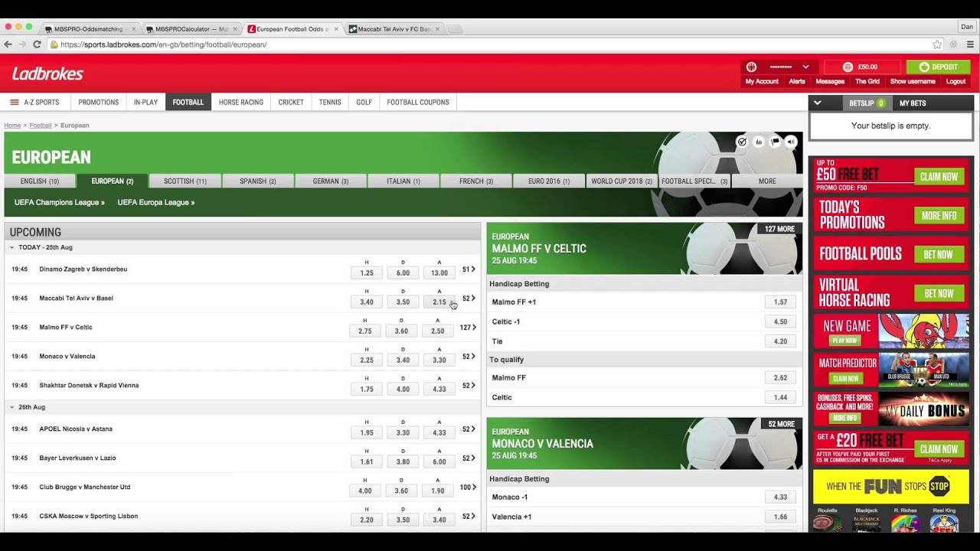Click MORE INFO on Today's Promotions
The width and height of the screenshot is (980, 551).
939,216
